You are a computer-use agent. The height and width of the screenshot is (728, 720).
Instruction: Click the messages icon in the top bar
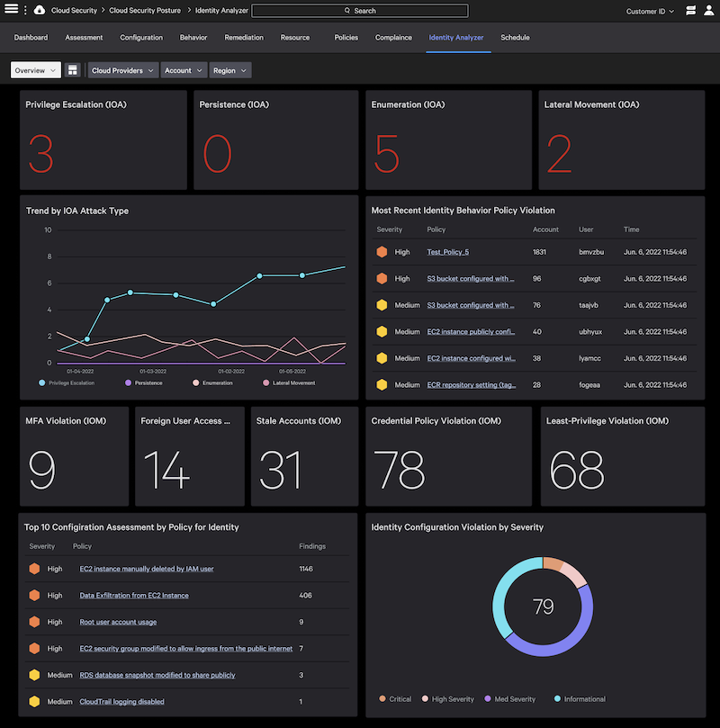point(688,10)
